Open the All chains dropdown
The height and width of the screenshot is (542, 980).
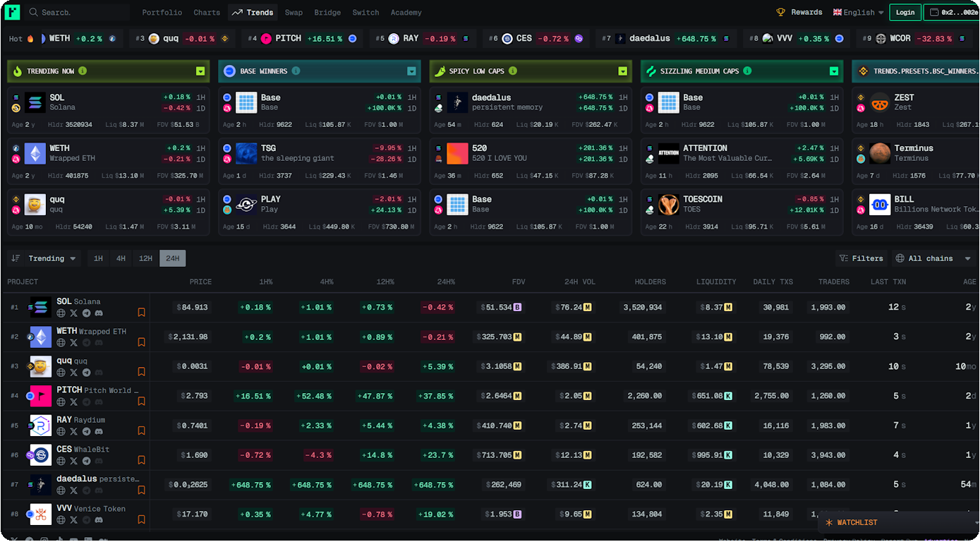tap(933, 258)
